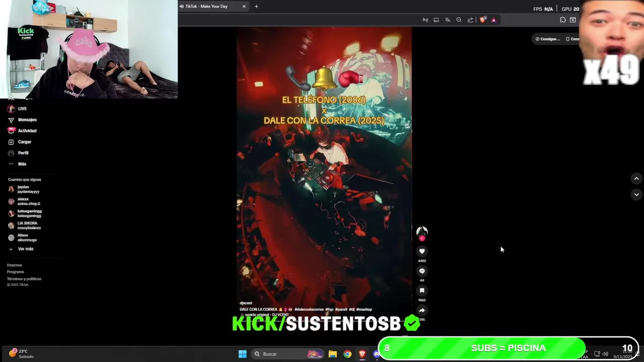Open followed account LIA SIKORA

25,226
